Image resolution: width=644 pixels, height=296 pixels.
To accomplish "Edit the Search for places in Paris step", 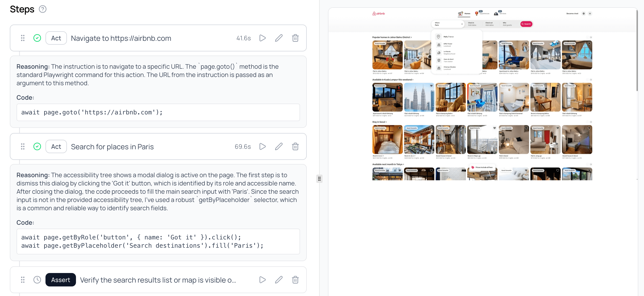I will [279, 147].
